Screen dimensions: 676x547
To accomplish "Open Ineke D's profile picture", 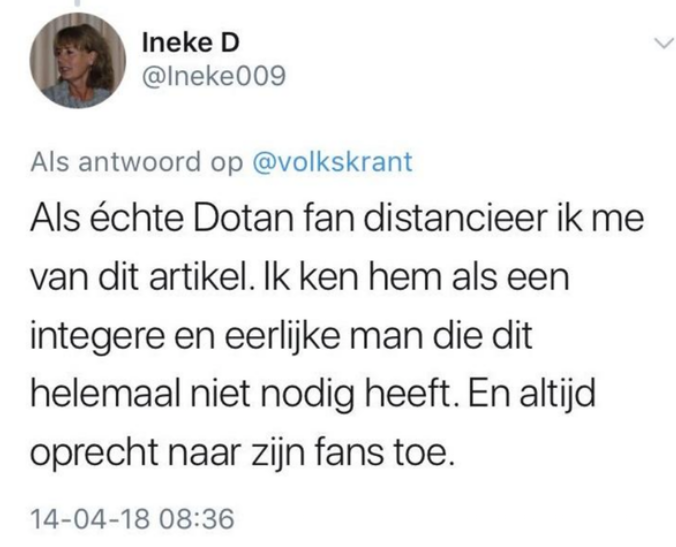I will click(78, 60).
